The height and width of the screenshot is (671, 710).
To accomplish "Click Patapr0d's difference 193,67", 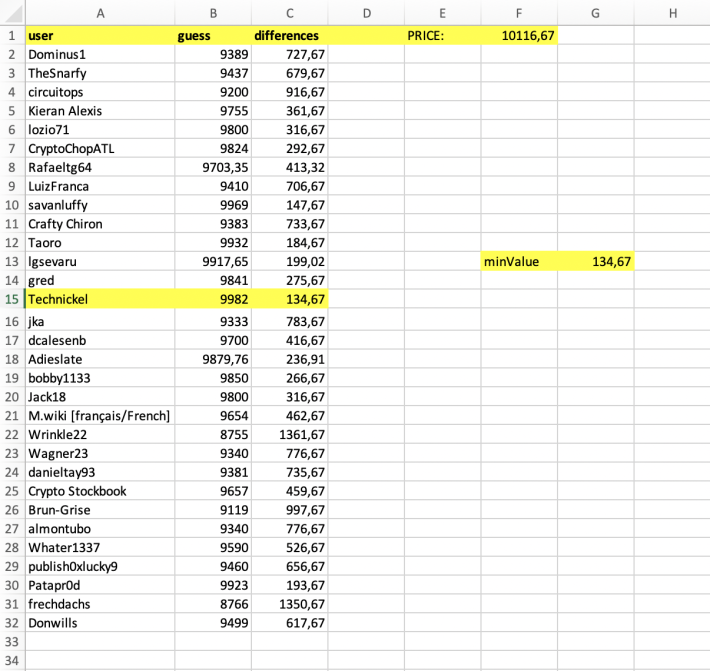I will coord(289,585).
